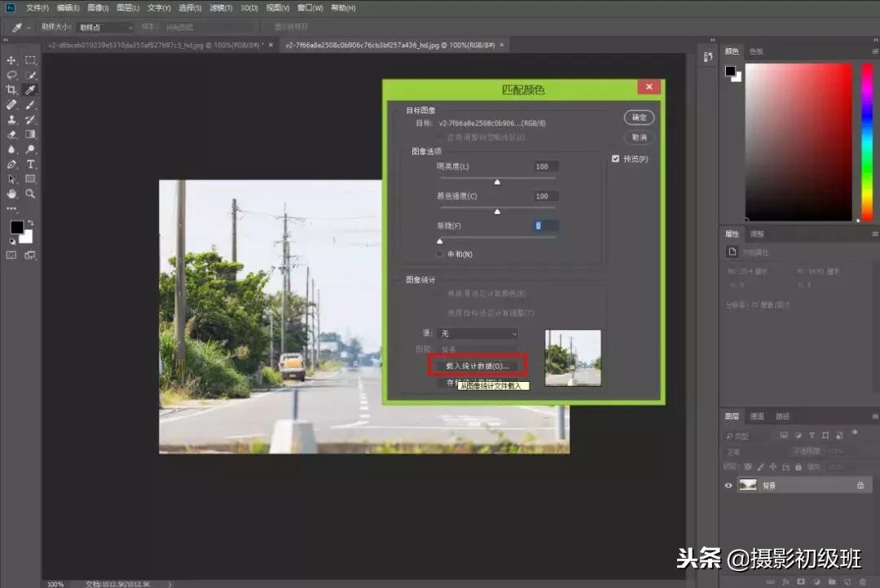880x588 pixels.
Task: Select the Crop tool
Action: [12, 90]
